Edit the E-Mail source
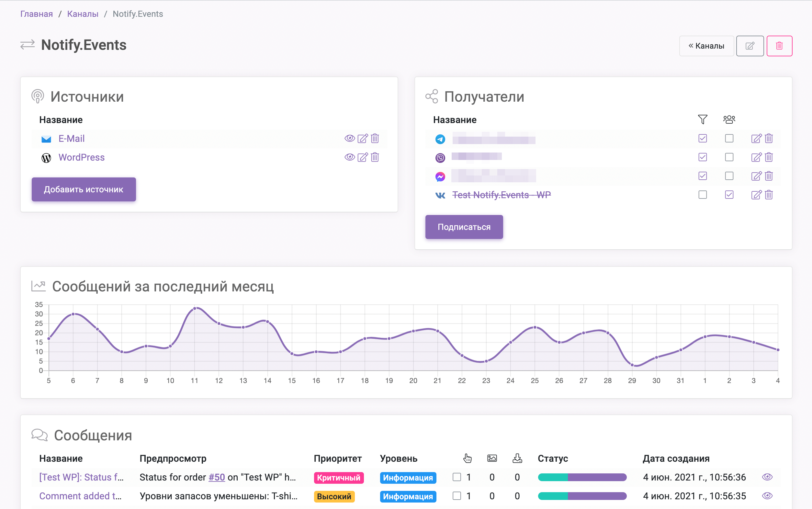 pos(362,138)
